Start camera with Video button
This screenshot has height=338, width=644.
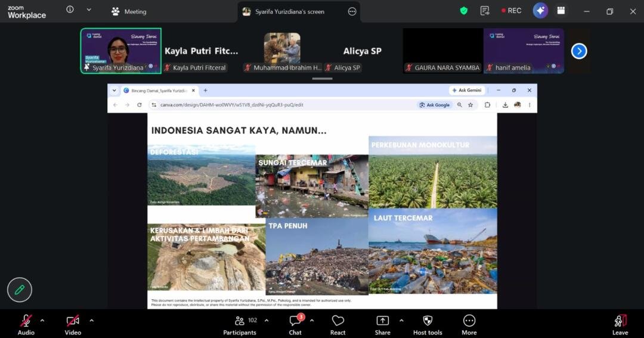(x=73, y=324)
